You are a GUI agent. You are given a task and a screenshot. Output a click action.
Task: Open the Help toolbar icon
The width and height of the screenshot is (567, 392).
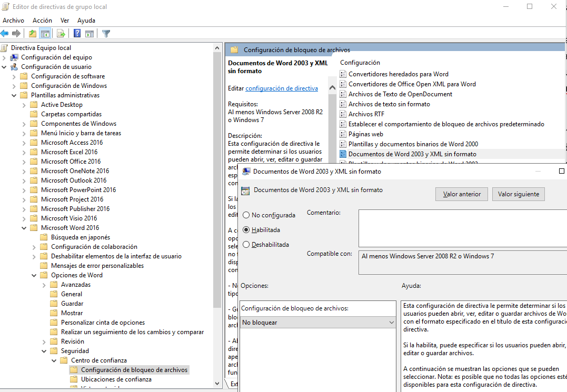click(77, 34)
